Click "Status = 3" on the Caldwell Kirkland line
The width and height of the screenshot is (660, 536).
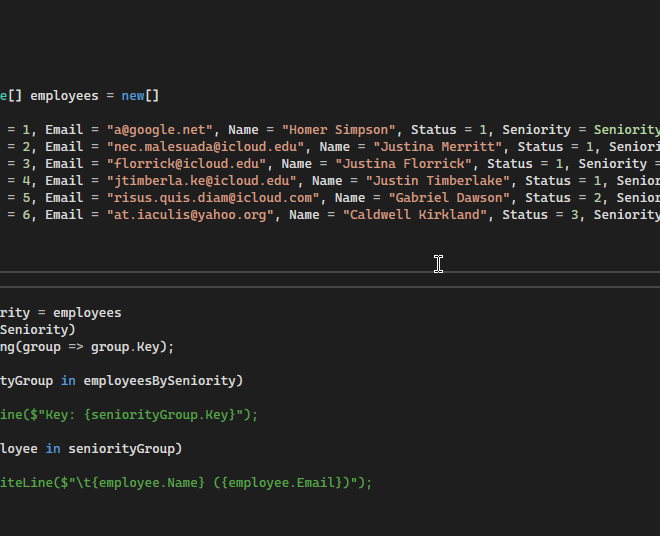(540, 215)
